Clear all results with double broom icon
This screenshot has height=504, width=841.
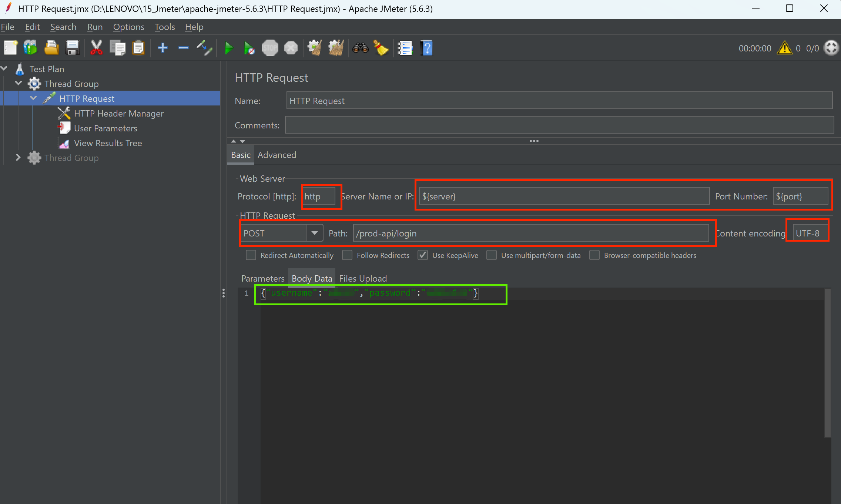pyautogui.click(x=336, y=48)
